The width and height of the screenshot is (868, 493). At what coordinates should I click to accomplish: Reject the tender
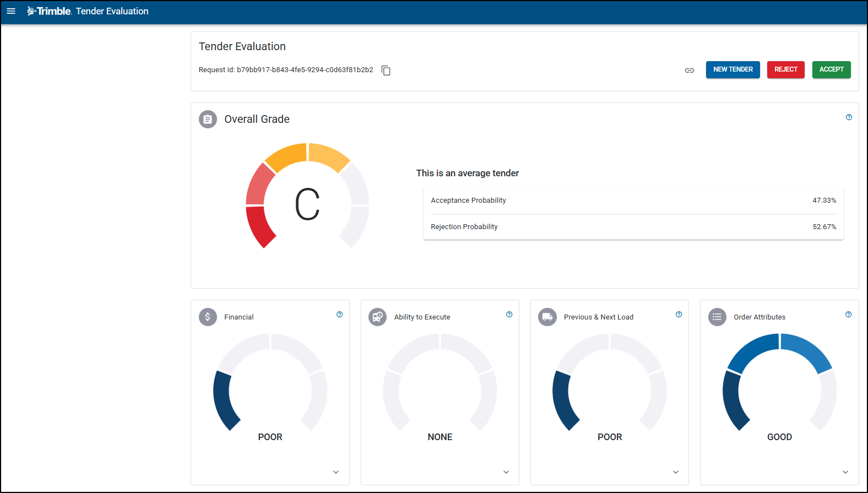pyautogui.click(x=785, y=69)
